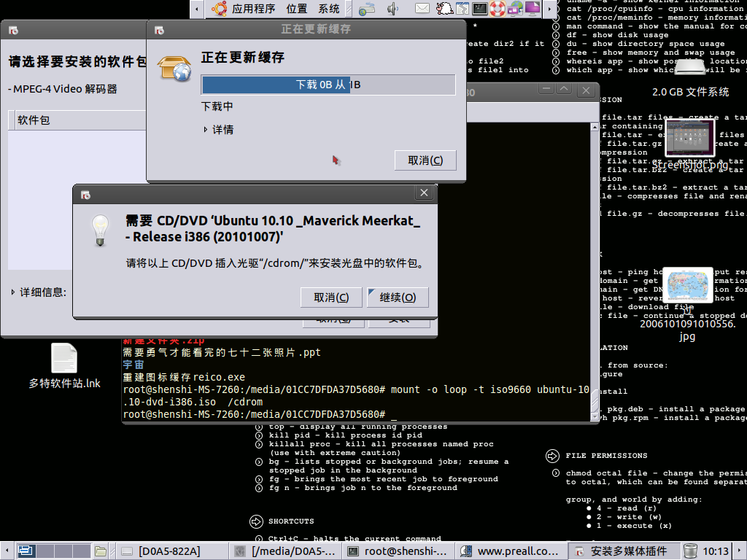Switch to the root@shenshi terminal taskbar entry
Screen dimensions: 747x560
tap(398, 551)
